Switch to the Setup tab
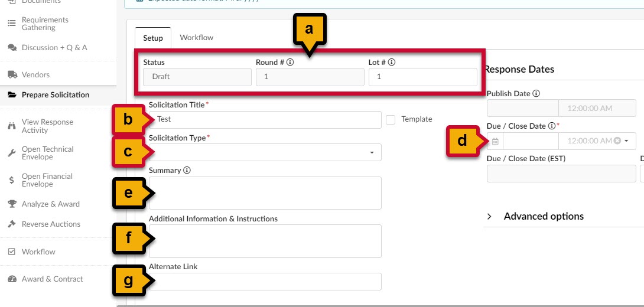The width and height of the screenshot is (644, 307). tap(153, 38)
